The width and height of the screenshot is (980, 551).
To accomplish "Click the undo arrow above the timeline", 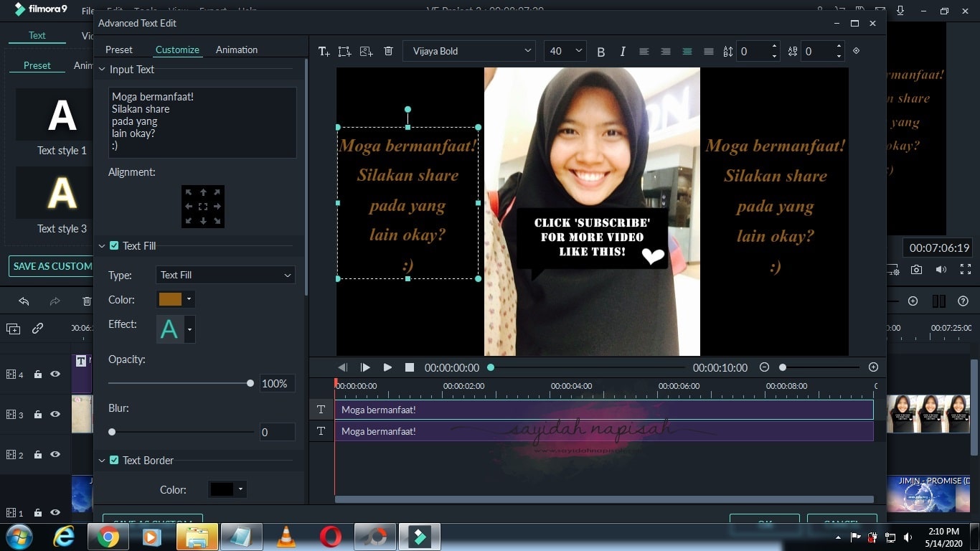I will click(24, 301).
